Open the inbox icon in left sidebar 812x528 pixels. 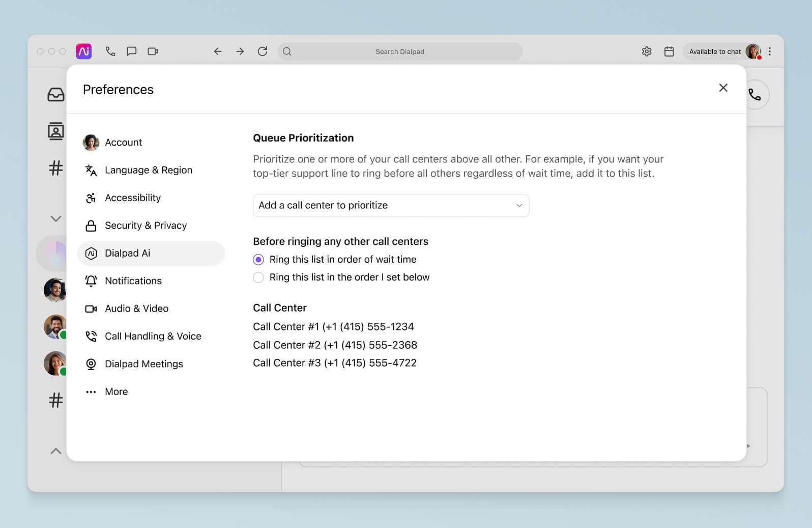click(x=55, y=95)
